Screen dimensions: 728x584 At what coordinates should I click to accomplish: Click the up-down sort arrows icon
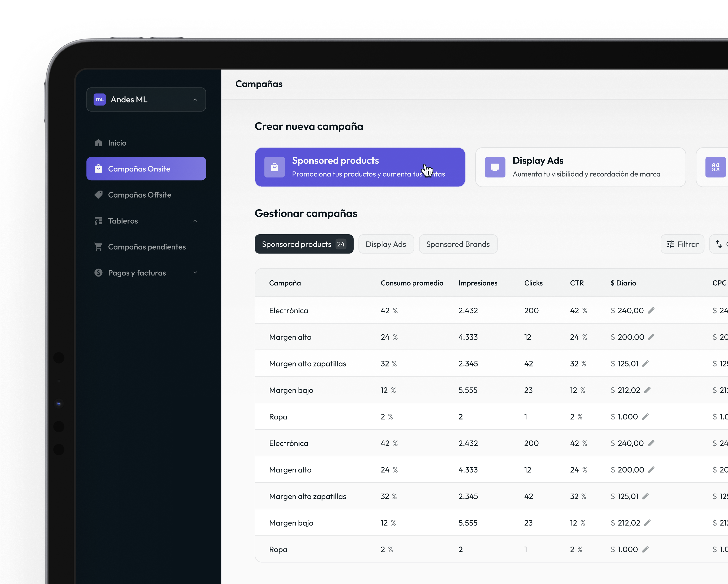click(x=719, y=244)
